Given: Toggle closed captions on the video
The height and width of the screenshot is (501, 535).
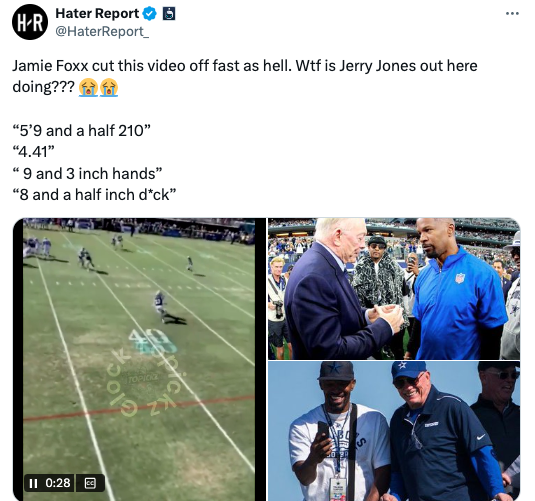Looking at the screenshot, I should 90,483.
